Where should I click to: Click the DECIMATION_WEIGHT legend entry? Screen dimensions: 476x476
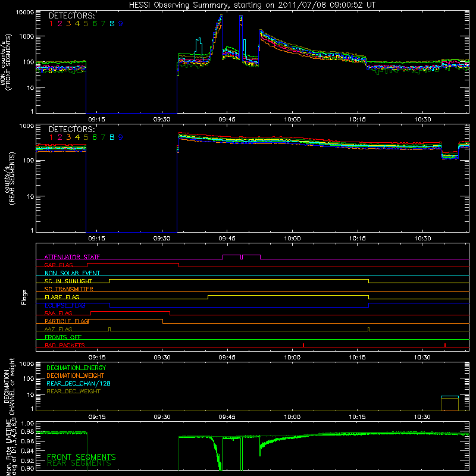click(x=76, y=375)
